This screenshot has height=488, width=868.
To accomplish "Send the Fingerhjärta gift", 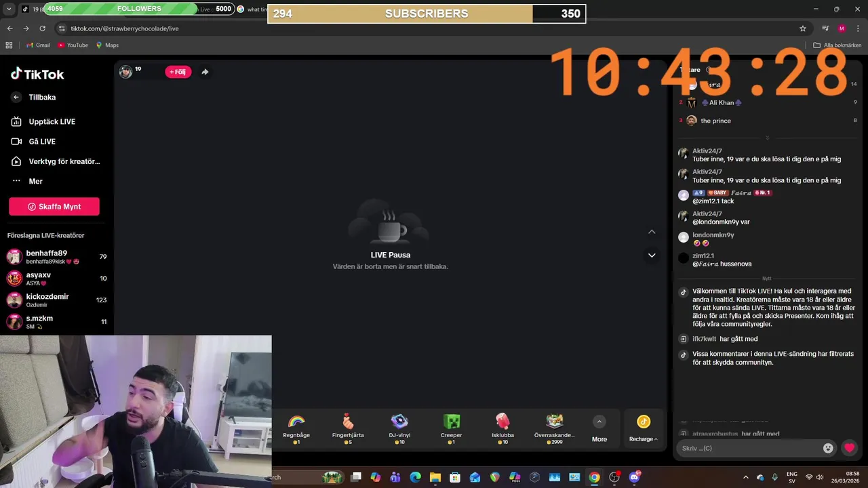I will (x=348, y=429).
